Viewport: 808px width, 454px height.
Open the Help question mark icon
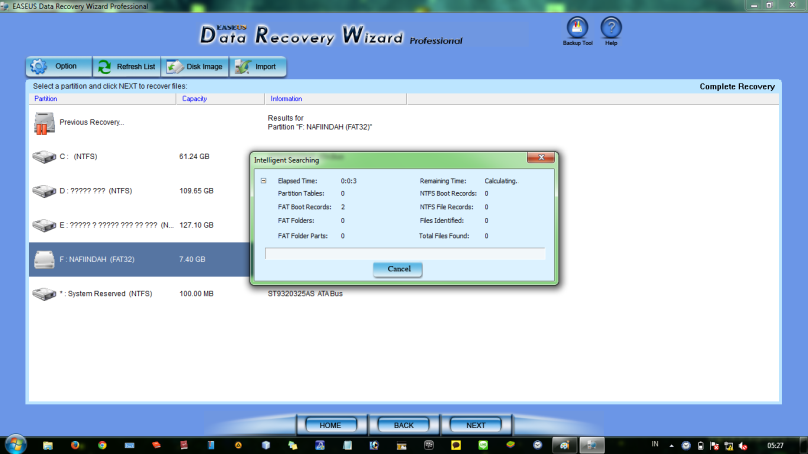(611, 31)
